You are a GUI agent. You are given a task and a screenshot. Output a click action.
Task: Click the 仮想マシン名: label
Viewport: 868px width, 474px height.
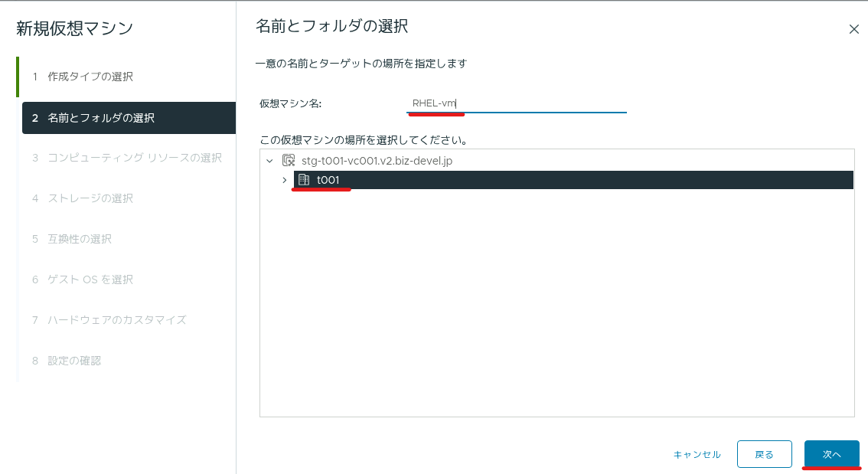click(291, 103)
